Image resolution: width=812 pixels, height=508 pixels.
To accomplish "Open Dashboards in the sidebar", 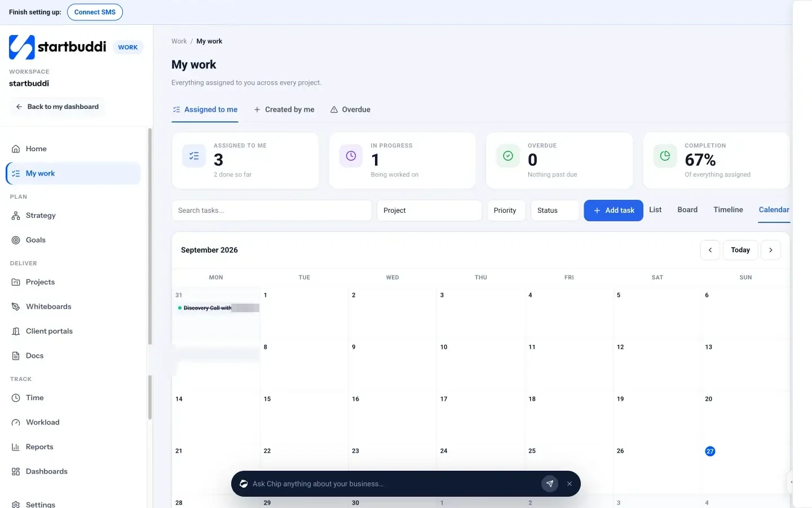I will 73,472.
